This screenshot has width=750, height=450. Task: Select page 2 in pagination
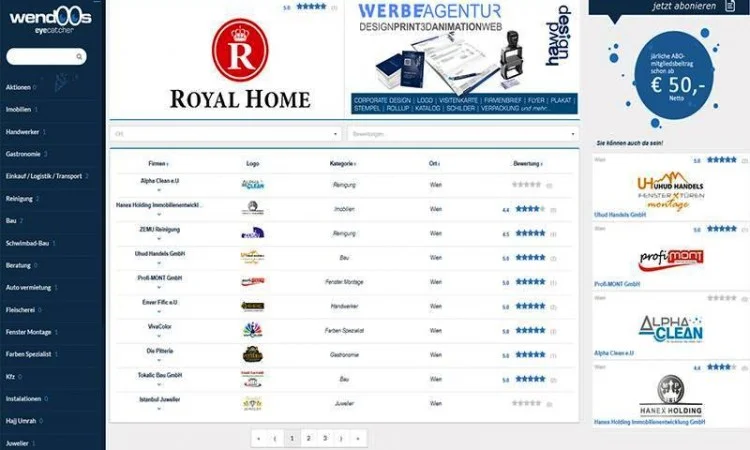[x=309, y=439]
